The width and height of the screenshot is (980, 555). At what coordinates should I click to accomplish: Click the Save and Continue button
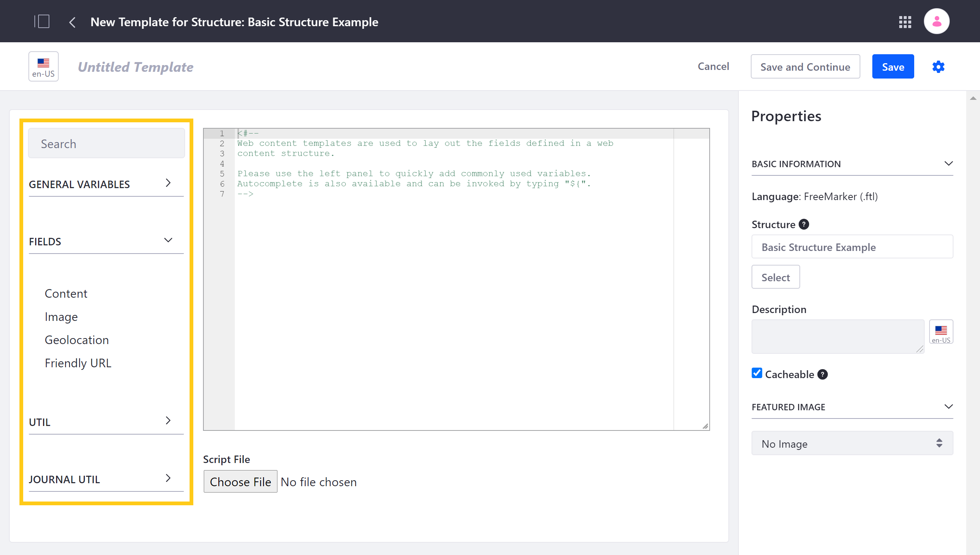[x=805, y=66]
